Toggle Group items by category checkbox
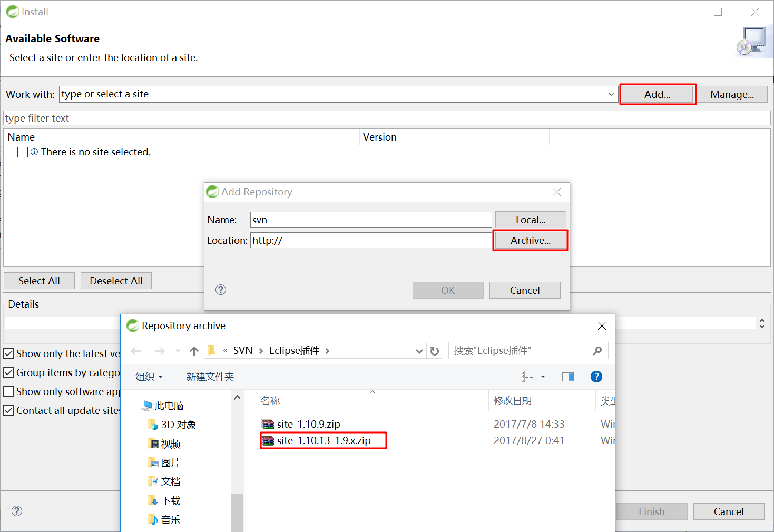 (8, 372)
